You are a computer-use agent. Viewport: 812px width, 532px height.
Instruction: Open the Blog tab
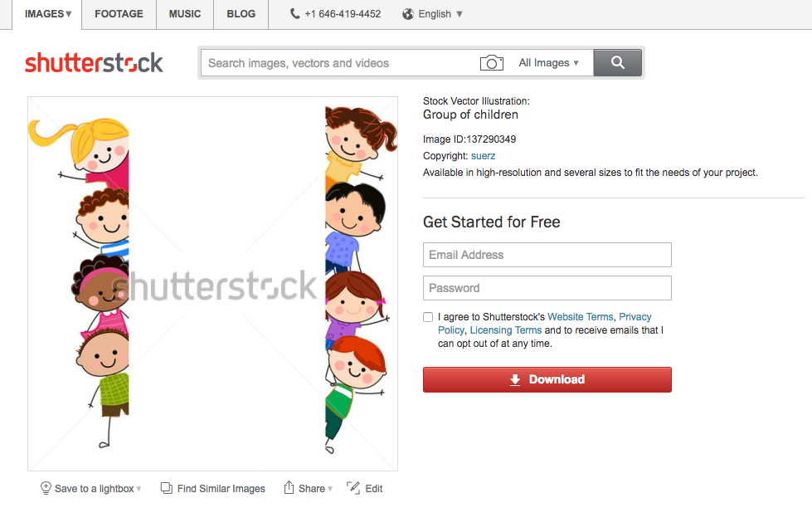tap(241, 14)
